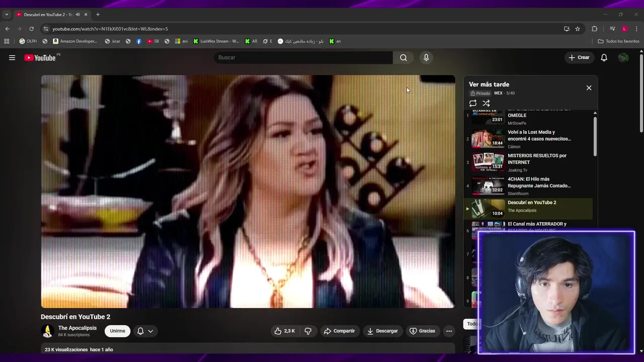Image resolution: width=644 pixels, height=362 pixels.
Task: Start voice search with the microphone
Action: (x=426, y=57)
